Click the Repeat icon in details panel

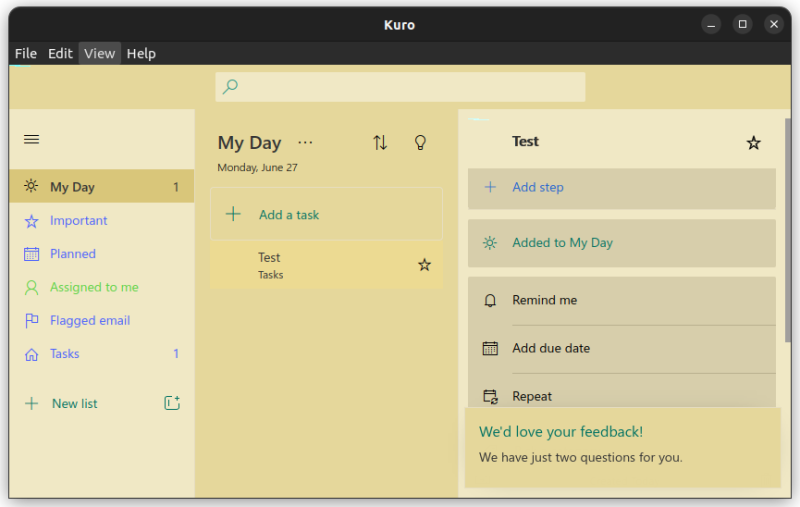tap(490, 396)
